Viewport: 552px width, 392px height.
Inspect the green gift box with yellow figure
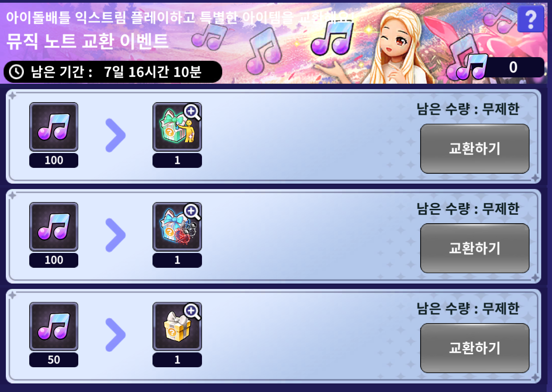pyautogui.click(x=177, y=127)
